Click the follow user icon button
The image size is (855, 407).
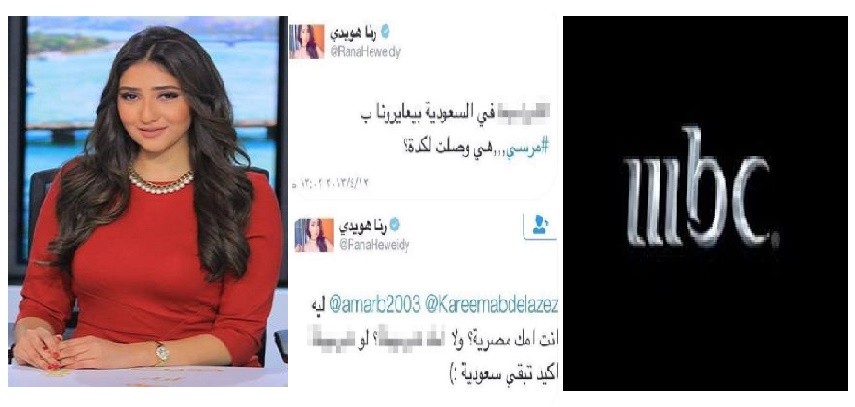[x=539, y=226]
